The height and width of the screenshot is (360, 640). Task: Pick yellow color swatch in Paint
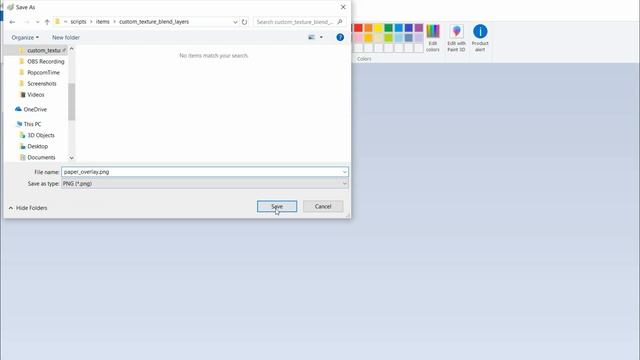378,28
